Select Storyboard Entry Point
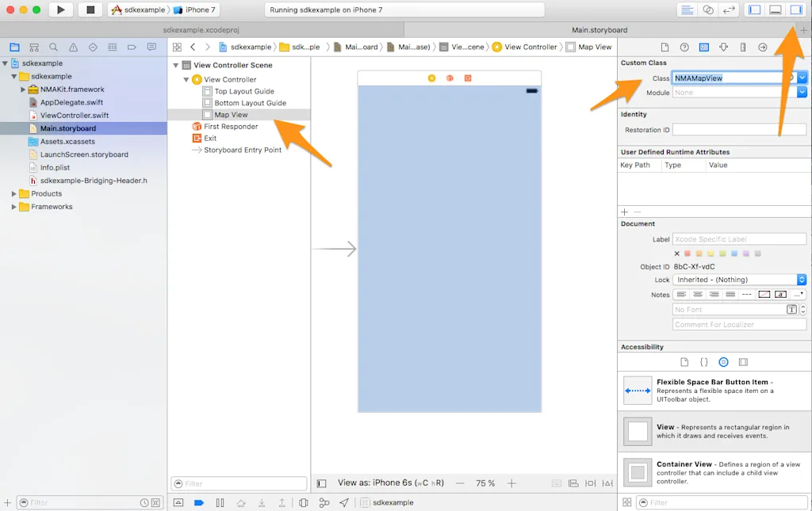 coord(243,150)
